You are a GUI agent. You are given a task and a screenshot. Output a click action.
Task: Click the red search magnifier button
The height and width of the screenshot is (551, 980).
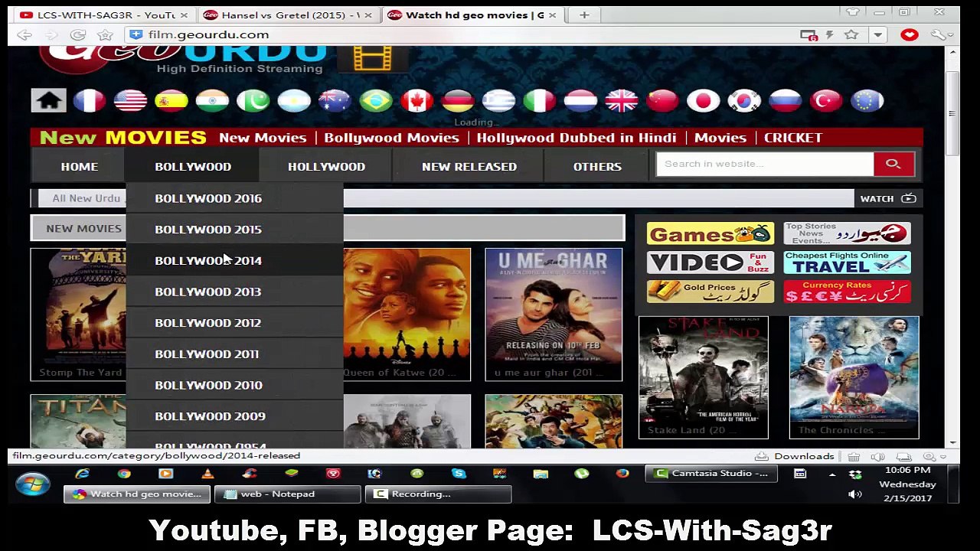(x=893, y=164)
